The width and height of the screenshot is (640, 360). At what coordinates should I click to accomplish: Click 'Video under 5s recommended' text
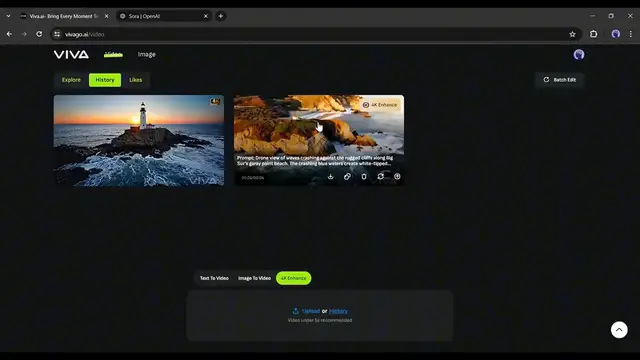320,320
